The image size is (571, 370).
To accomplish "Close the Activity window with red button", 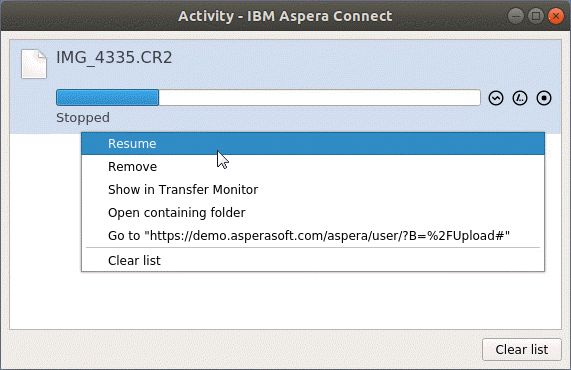I will (x=556, y=16).
